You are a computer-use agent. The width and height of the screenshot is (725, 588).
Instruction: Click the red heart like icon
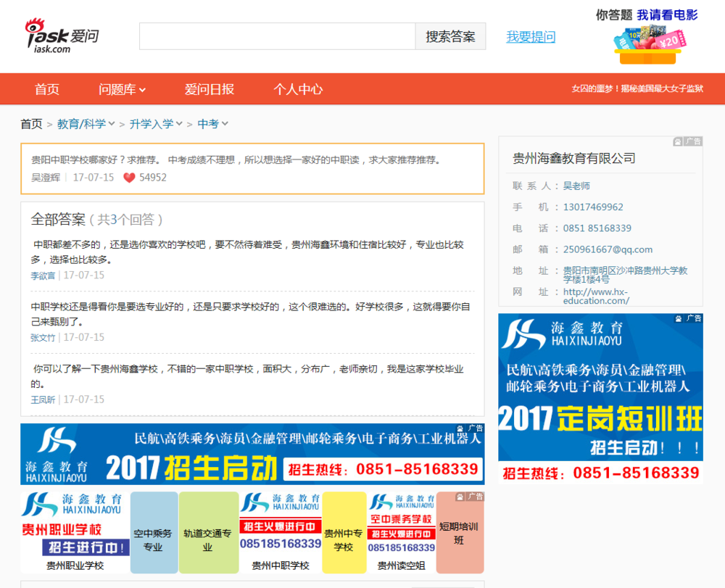pyautogui.click(x=130, y=178)
